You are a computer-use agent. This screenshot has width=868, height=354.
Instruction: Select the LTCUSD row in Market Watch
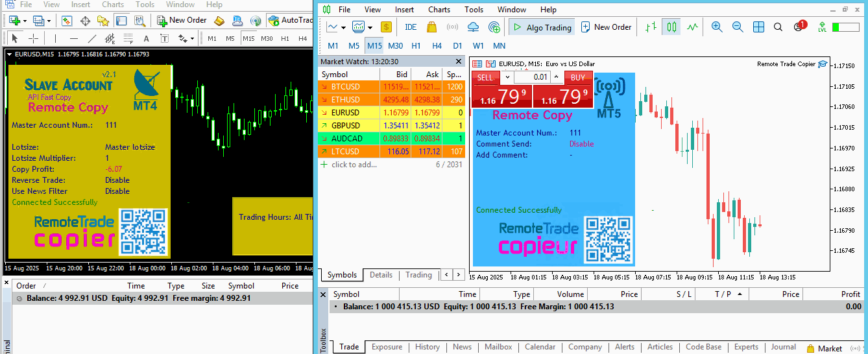(392, 152)
